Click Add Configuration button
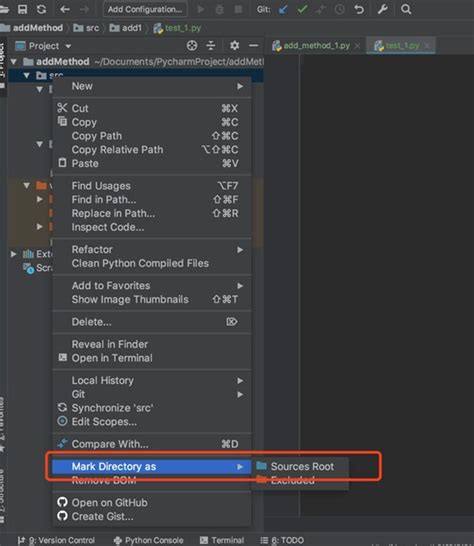 point(145,9)
